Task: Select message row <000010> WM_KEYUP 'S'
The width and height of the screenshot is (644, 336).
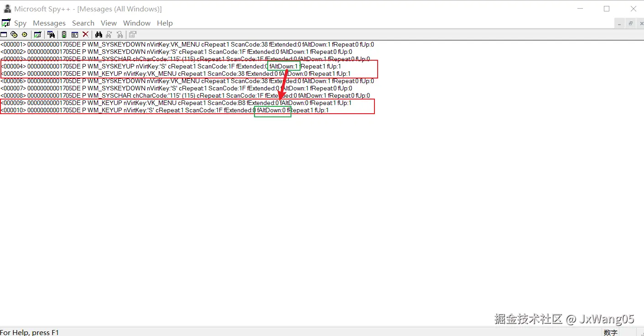Action: point(165,110)
